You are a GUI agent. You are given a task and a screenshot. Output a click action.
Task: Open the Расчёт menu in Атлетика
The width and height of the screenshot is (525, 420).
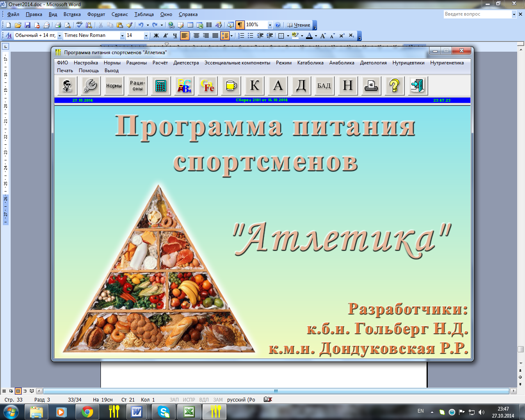pos(160,63)
